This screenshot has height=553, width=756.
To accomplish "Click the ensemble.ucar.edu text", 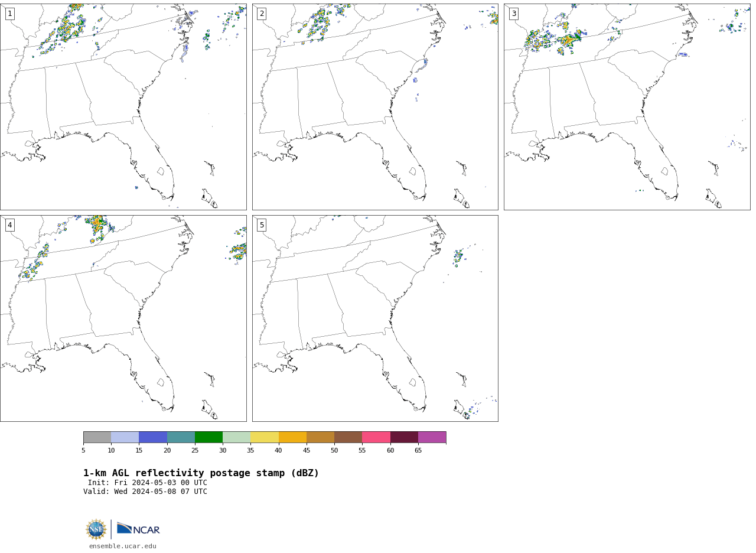I will (x=123, y=547).
